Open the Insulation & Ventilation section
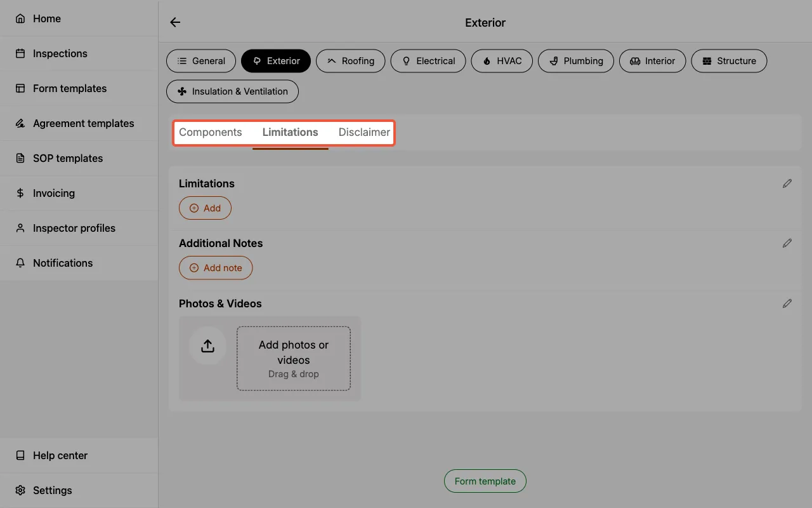Viewport: 812px width, 508px height. click(x=232, y=91)
